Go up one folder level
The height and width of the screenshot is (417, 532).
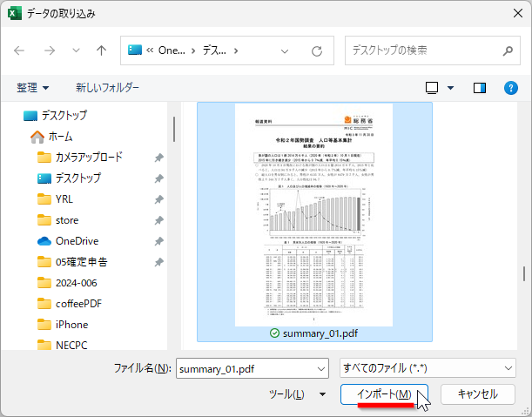click(x=101, y=50)
